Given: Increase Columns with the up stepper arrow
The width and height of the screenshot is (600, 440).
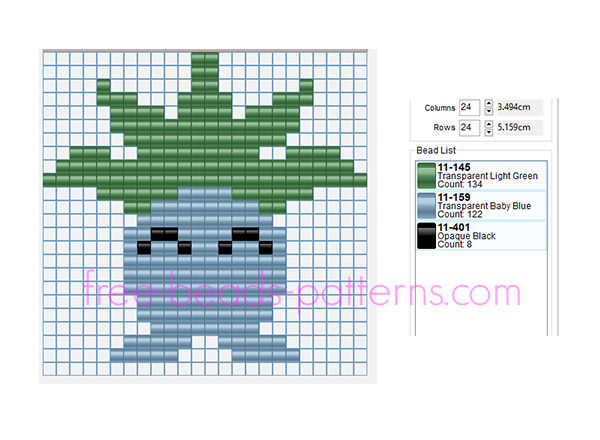Looking at the screenshot, I should (x=489, y=103).
